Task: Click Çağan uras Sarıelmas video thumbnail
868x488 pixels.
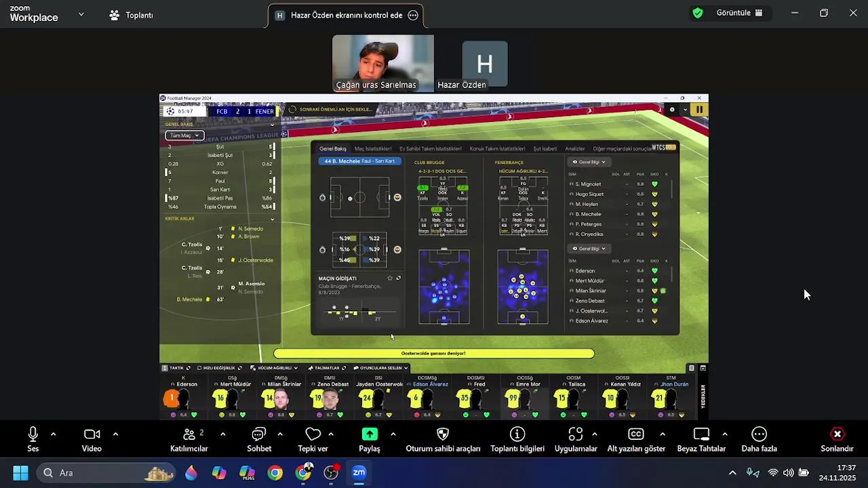Action: coord(383,63)
